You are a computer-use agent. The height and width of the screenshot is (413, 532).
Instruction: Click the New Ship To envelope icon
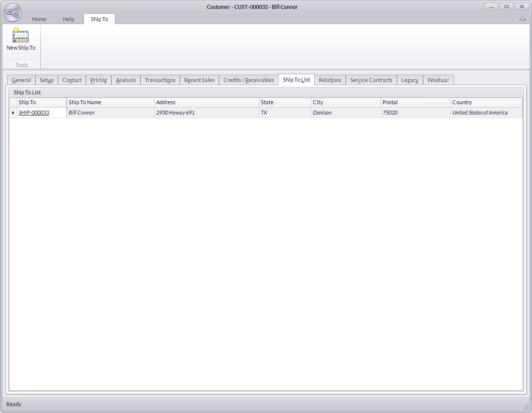coord(20,35)
